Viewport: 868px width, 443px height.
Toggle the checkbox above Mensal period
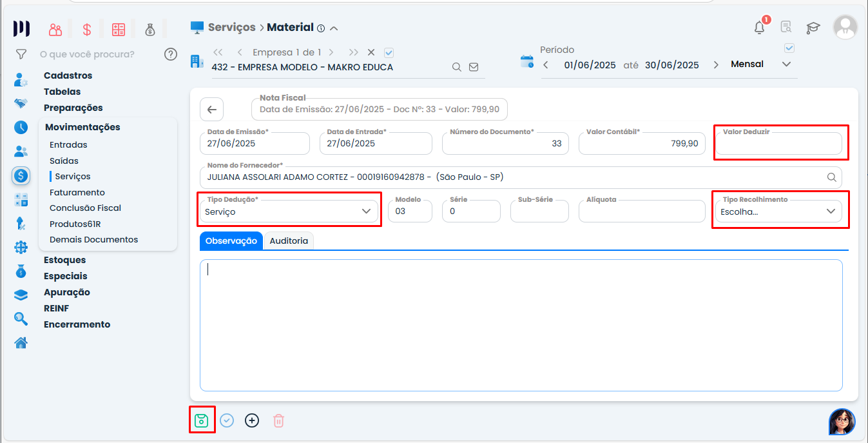pyautogui.click(x=789, y=48)
